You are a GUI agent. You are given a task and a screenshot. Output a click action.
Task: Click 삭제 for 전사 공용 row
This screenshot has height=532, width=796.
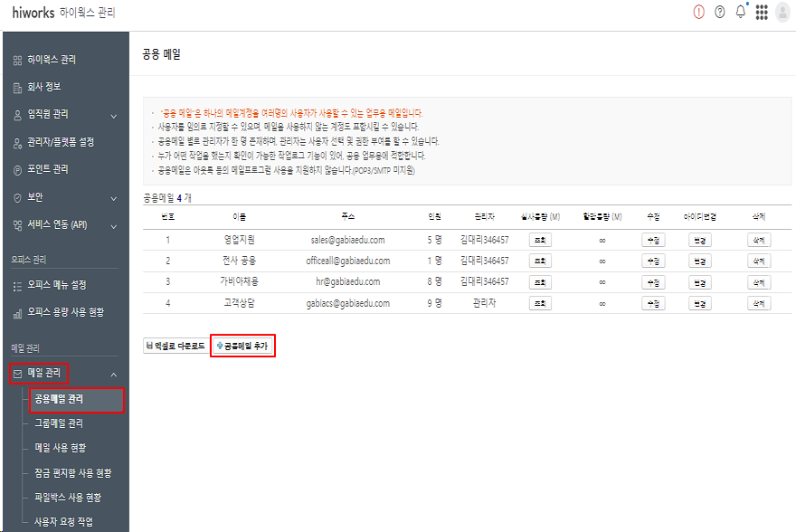(x=759, y=261)
